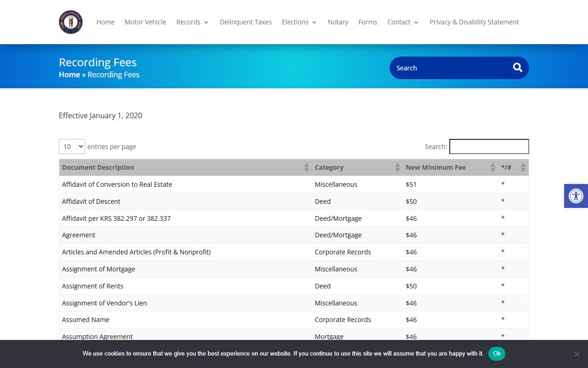
Task: Open the accessibility tools icon
Action: coord(576,196)
